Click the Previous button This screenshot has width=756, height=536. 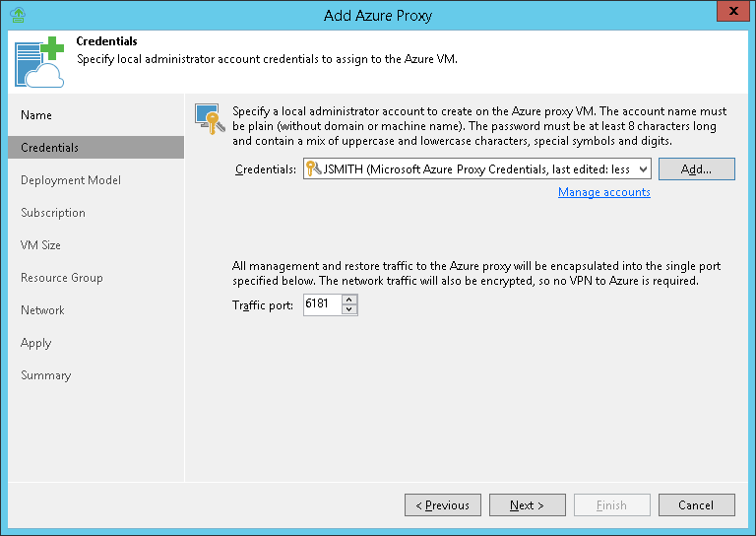442,505
